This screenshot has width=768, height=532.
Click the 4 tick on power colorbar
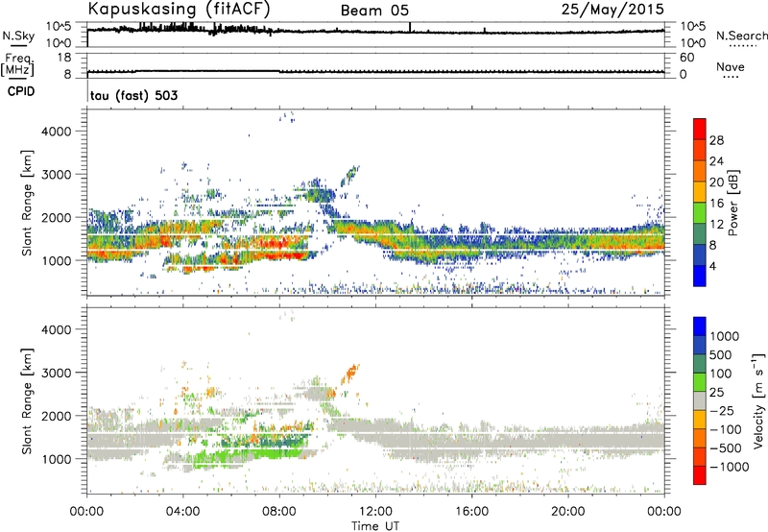(713, 266)
